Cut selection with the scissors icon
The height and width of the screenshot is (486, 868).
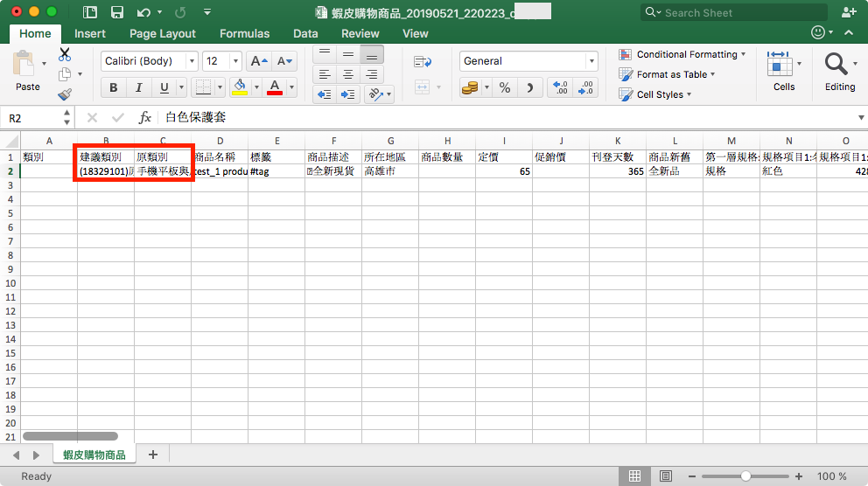pos(65,54)
